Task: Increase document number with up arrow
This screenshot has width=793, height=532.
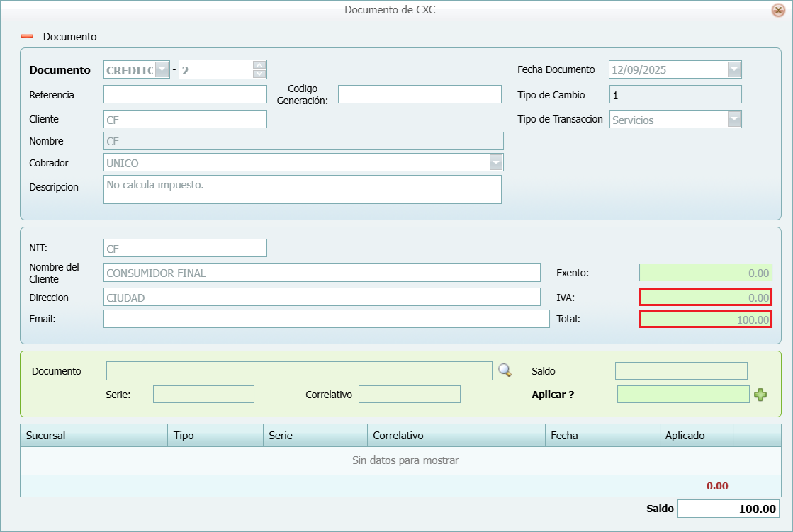Action: (259, 65)
